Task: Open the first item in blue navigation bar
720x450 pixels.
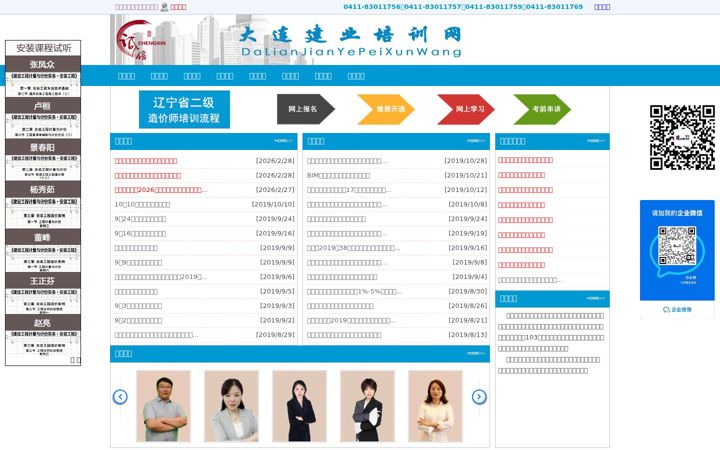Action: pos(126,76)
